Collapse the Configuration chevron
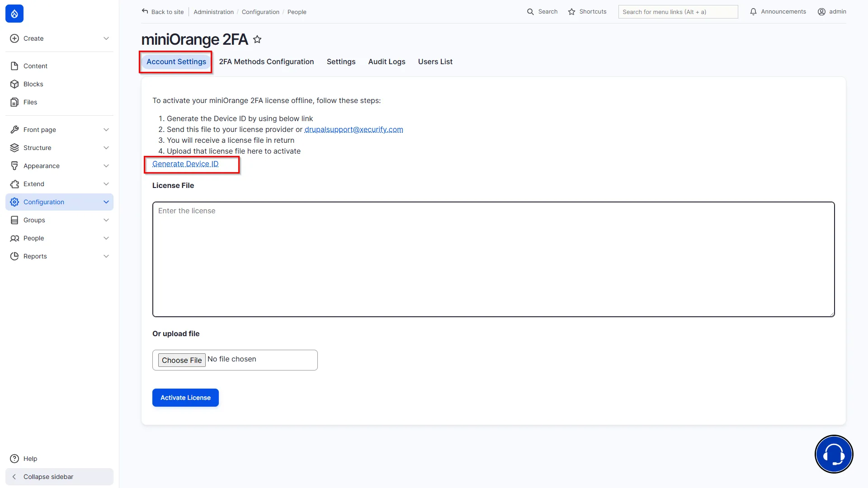 106,202
